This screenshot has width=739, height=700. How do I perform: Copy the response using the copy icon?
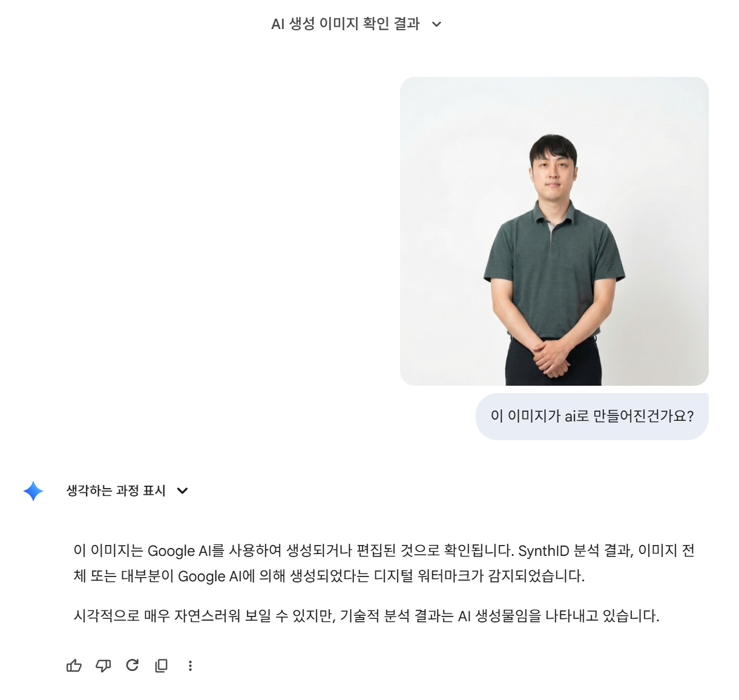coord(162,665)
